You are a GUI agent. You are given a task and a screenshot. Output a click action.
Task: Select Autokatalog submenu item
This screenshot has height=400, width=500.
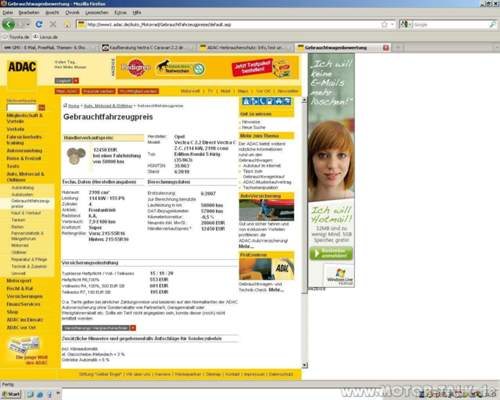tap(23, 188)
